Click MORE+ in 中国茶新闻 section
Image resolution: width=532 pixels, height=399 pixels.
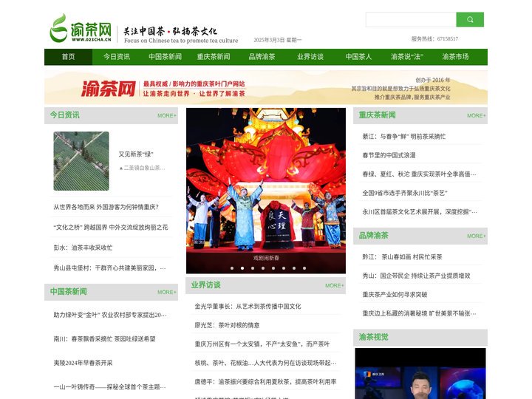click(x=167, y=292)
